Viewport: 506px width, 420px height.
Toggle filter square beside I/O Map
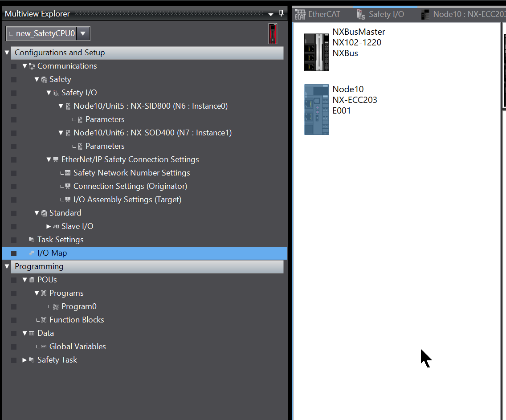(13, 253)
